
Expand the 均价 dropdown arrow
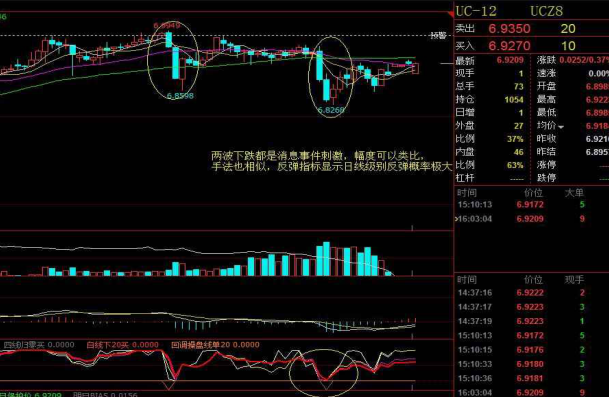click(561, 127)
